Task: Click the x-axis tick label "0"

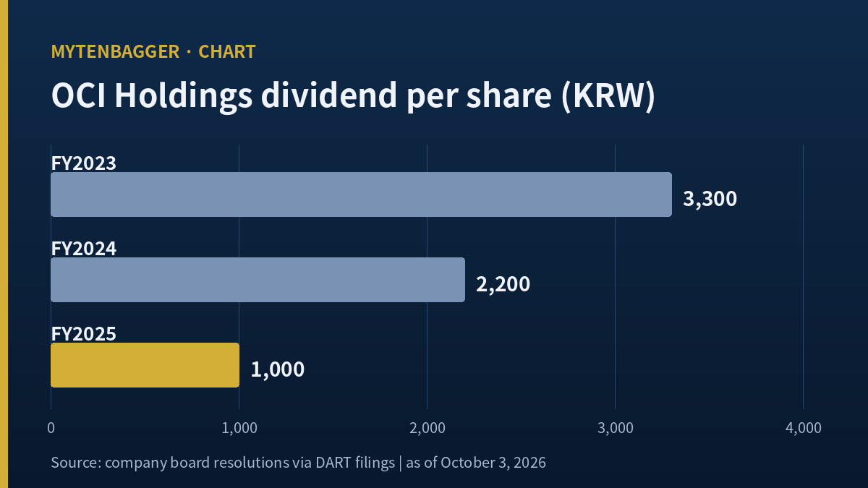Action: pos(51,428)
